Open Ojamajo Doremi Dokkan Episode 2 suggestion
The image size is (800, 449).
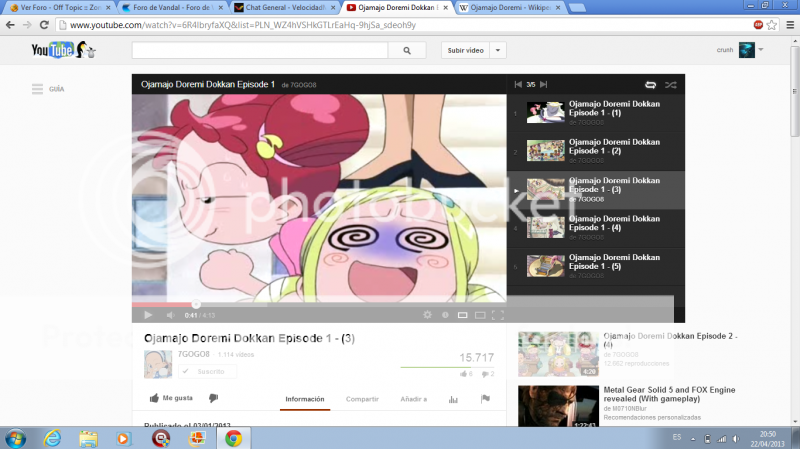670,340
